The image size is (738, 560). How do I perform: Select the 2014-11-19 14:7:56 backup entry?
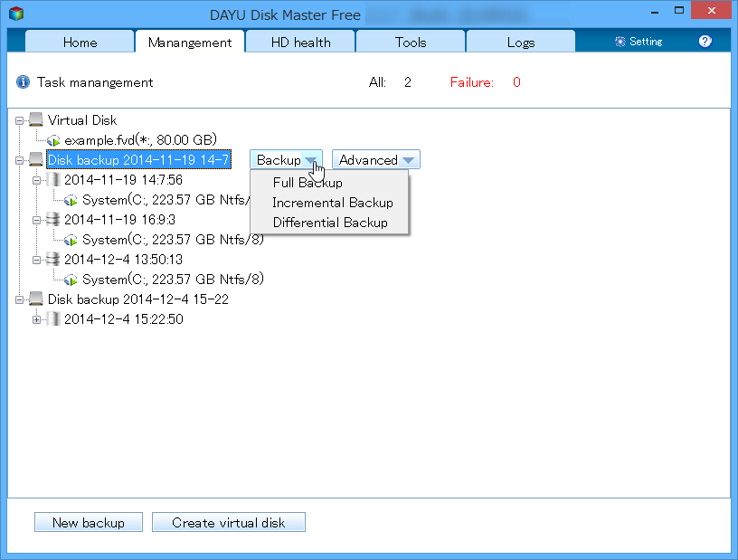pos(123,179)
